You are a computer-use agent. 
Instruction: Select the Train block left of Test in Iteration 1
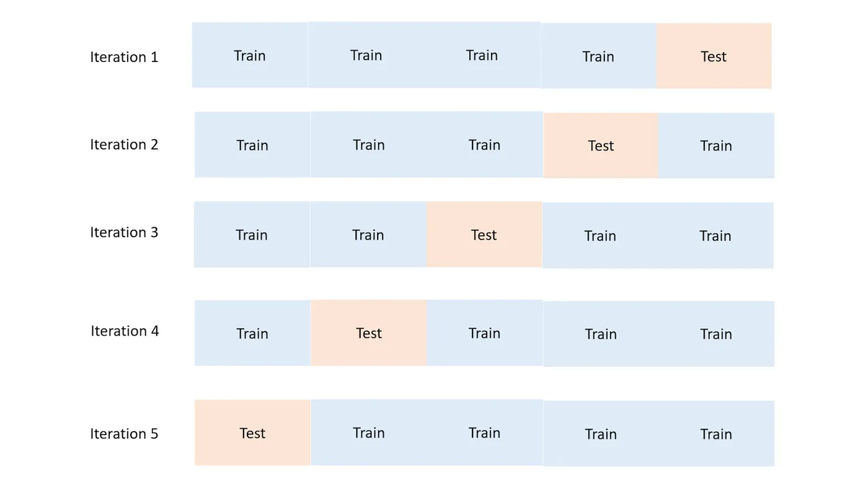click(598, 56)
